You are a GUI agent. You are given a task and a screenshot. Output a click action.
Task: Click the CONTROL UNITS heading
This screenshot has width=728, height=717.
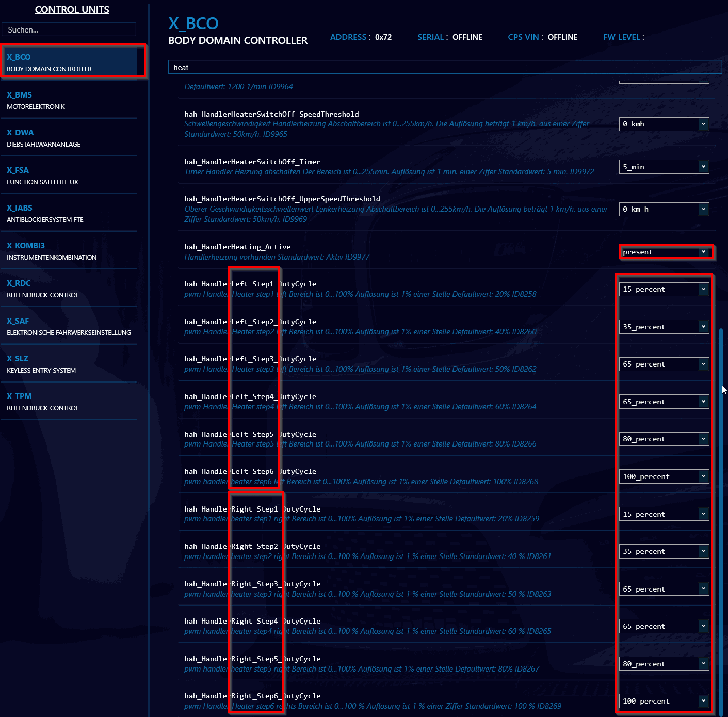point(72,10)
